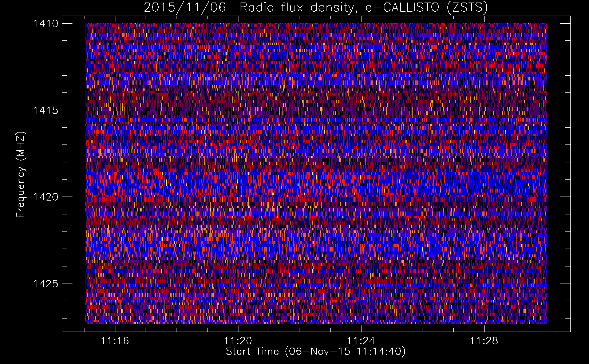
Task: Click the 11:24 time axis label
Action: click(361, 341)
